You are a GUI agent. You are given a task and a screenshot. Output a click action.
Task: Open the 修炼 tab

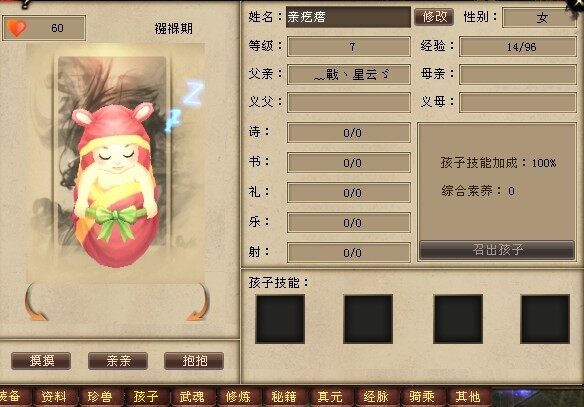238,397
